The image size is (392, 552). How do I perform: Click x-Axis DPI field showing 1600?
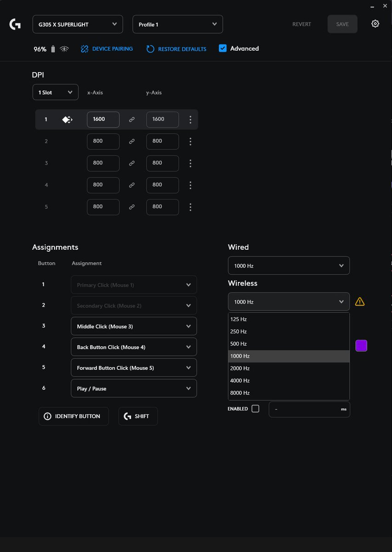point(103,120)
